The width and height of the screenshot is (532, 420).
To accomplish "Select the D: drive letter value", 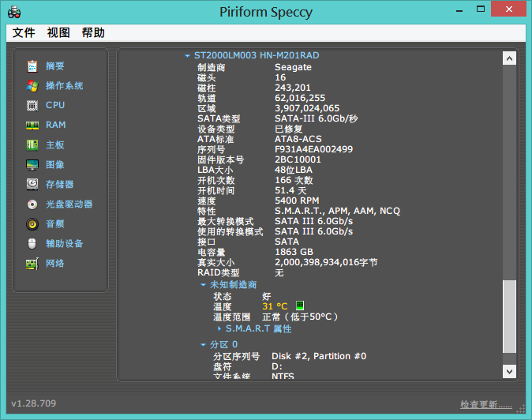I will pyautogui.click(x=277, y=366).
